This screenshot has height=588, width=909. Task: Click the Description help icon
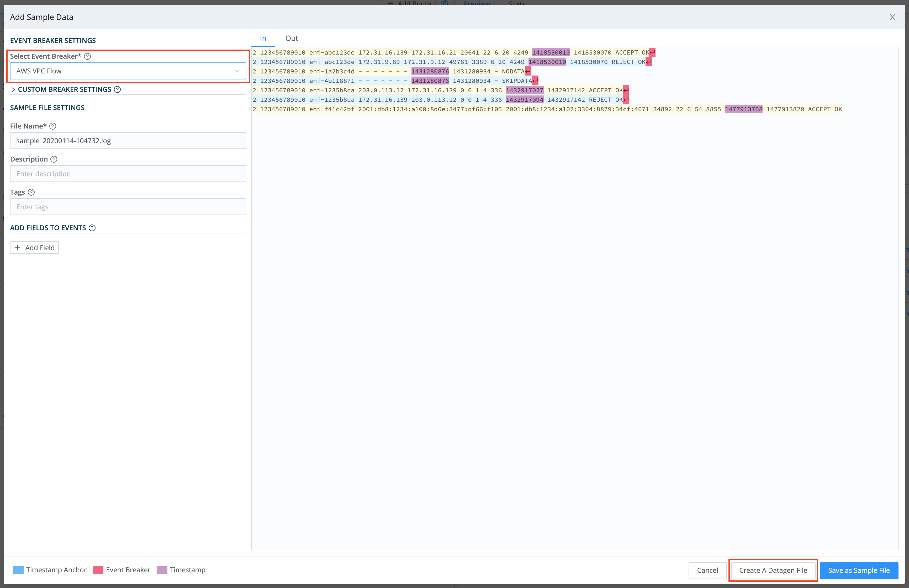click(x=54, y=159)
